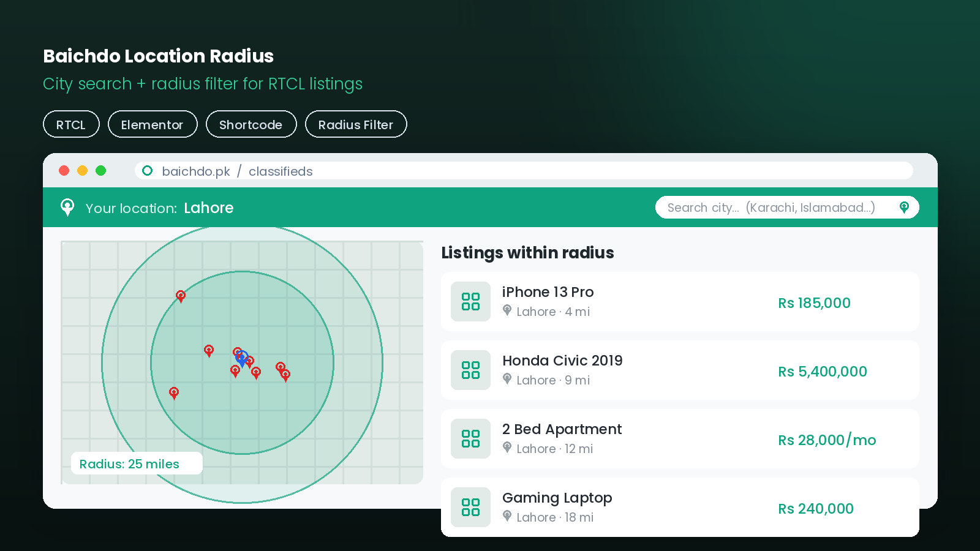Select the Radius Filter tag pill
This screenshot has height=551, width=980.
click(x=356, y=124)
